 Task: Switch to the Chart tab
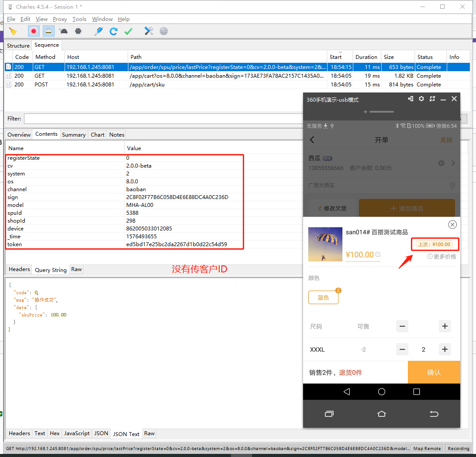(97, 135)
